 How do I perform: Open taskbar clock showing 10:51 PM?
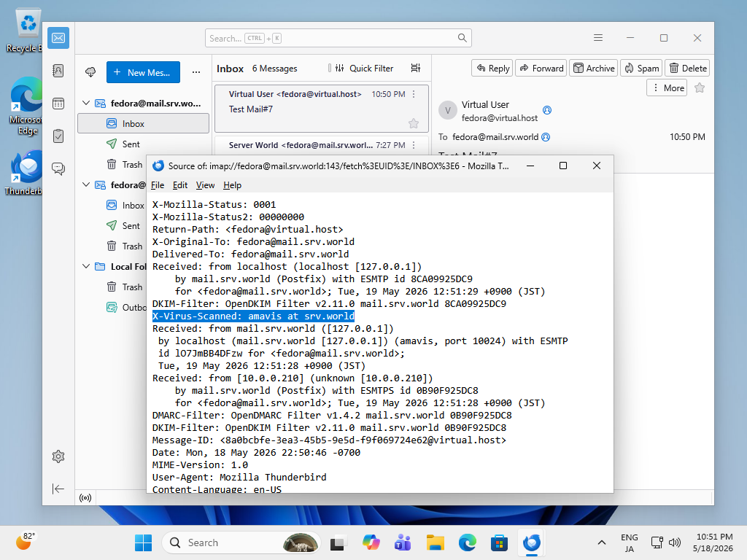click(x=713, y=542)
